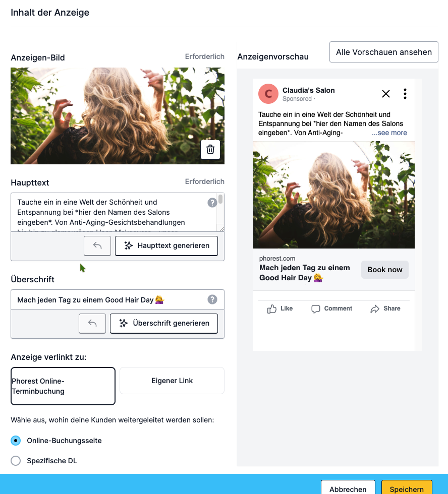Expand text via see more link

pyautogui.click(x=389, y=133)
